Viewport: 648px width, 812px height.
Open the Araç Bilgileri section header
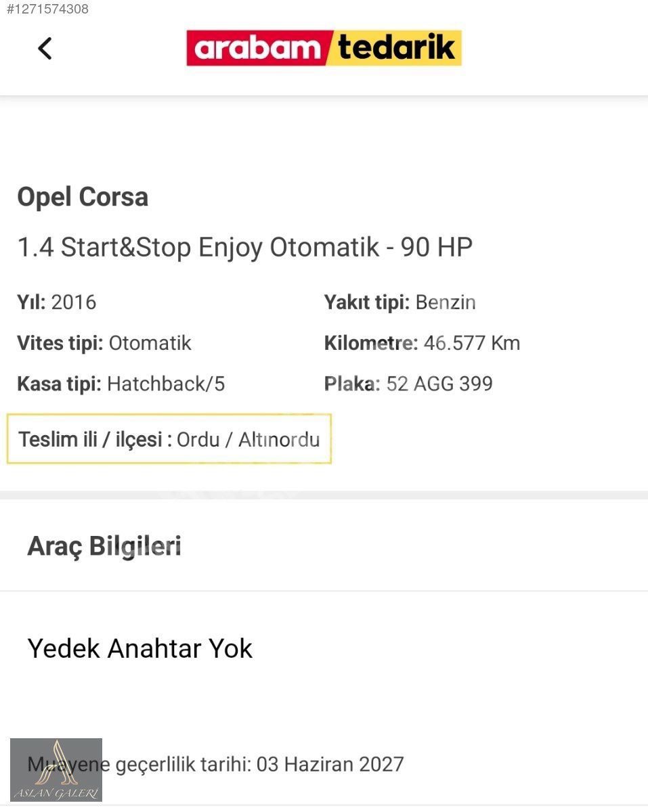click(x=104, y=546)
